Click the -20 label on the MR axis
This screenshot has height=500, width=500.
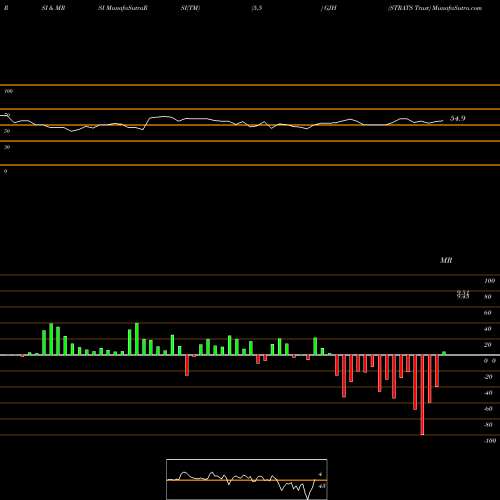coord(488,377)
